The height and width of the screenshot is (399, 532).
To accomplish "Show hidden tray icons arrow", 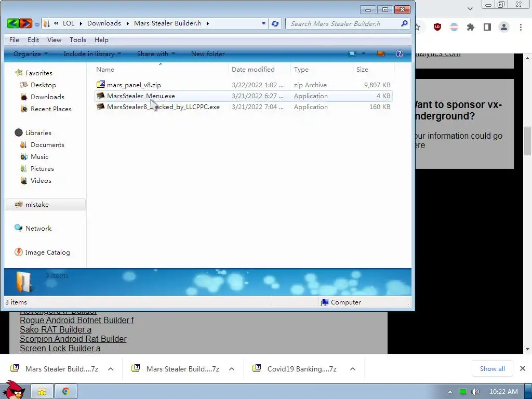I will click(x=450, y=392).
